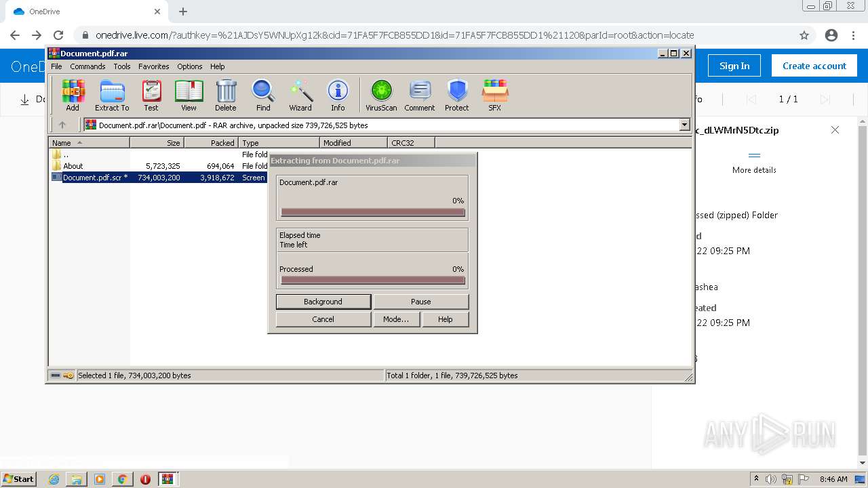Open WinRAR Favorites menu
Image resolution: width=868 pixels, height=488 pixels.
(154, 66)
